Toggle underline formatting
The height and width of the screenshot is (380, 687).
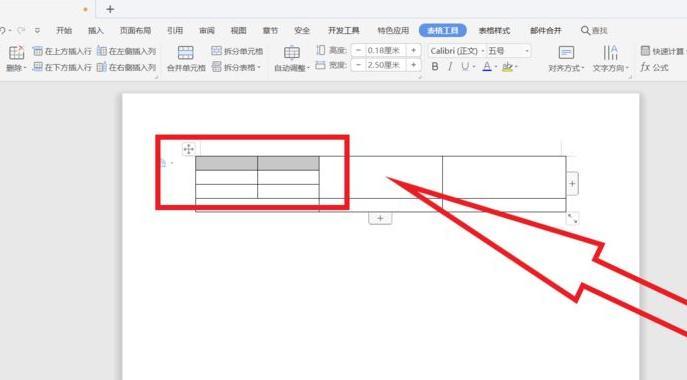coord(464,67)
